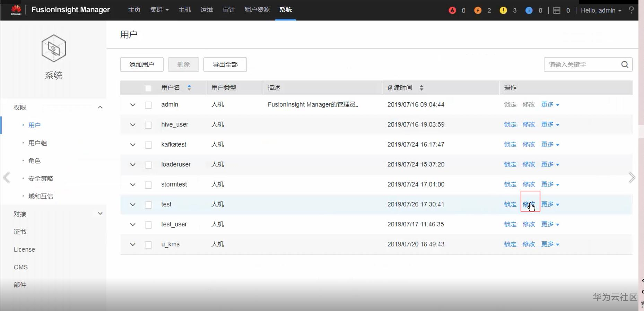This screenshot has width=644, height=311.
Task: Open 部件 in the sidebar
Action: click(20, 285)
